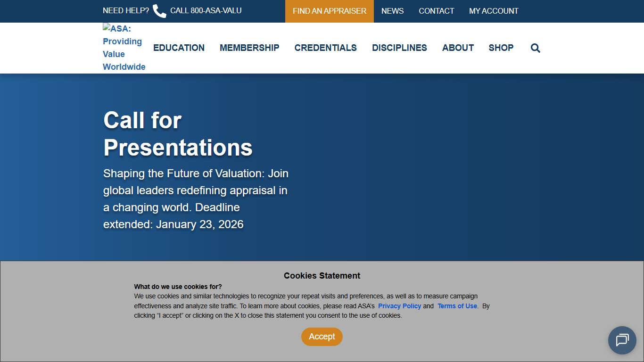Accept the cookies statement

tap(322, 337)
